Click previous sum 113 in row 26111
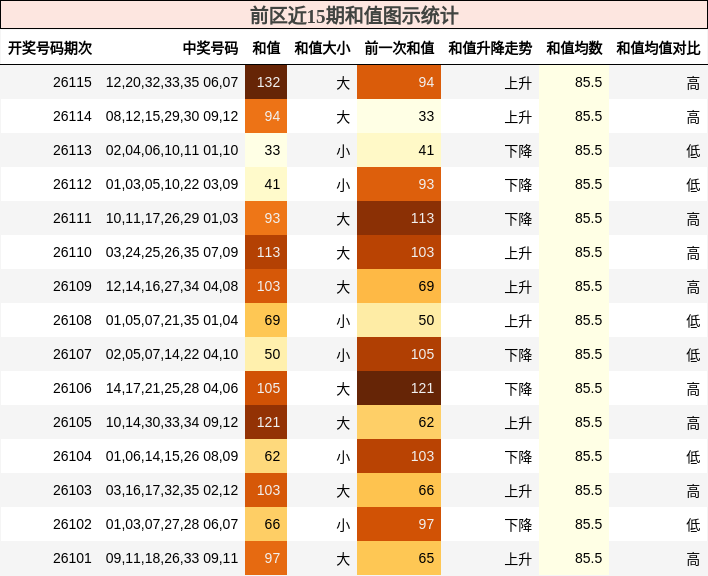The width and height of the screenshot is (708, 576). click(399, 218)
